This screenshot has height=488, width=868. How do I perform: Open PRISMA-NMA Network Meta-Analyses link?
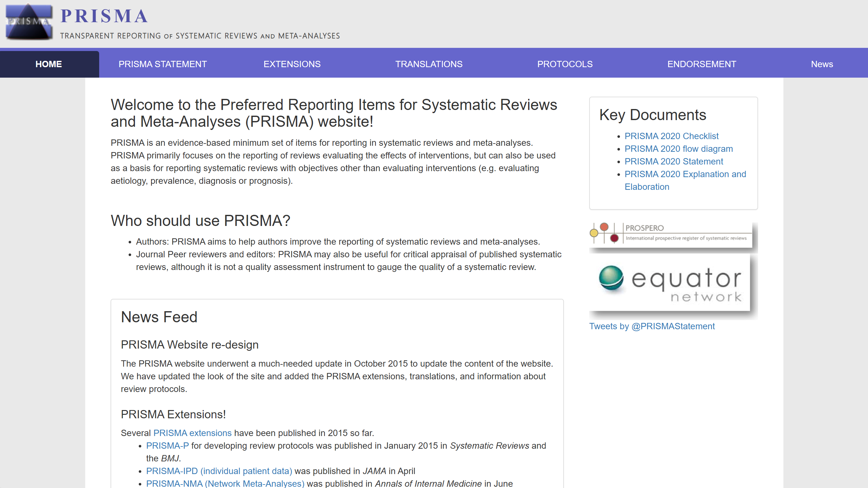pos(225,484)
